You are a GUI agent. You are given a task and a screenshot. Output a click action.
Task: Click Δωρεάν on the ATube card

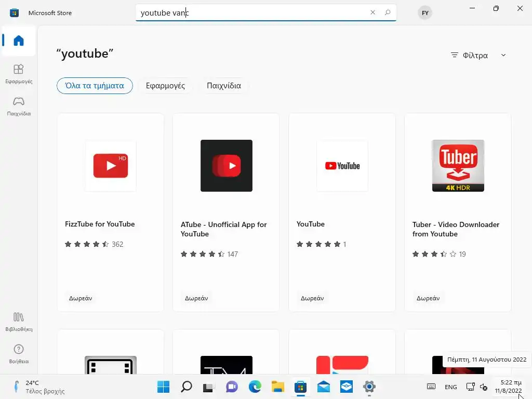pyautogui.click(x=196, y=298)
